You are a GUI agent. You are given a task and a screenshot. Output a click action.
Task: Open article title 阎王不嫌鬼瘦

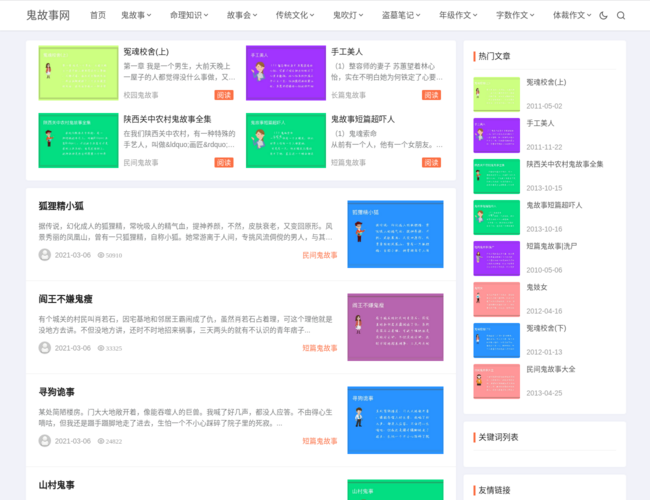pyautogui.click(x=65, y=299)
